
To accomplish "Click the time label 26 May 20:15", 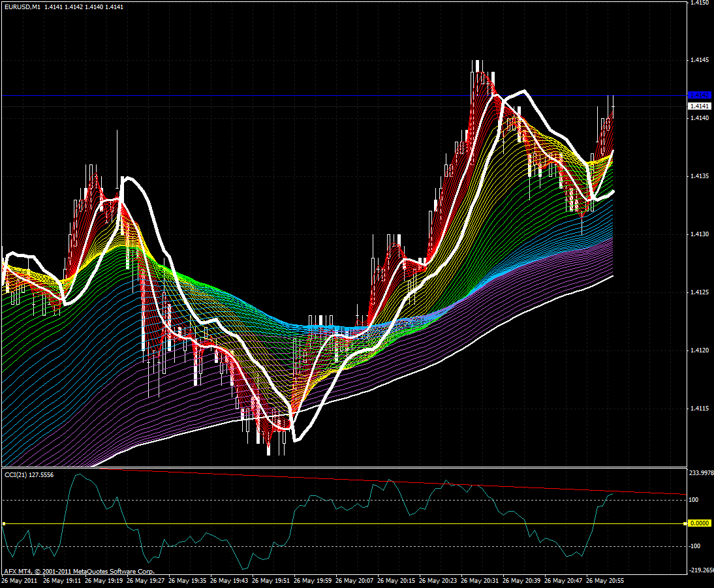I will click(396, 581).
